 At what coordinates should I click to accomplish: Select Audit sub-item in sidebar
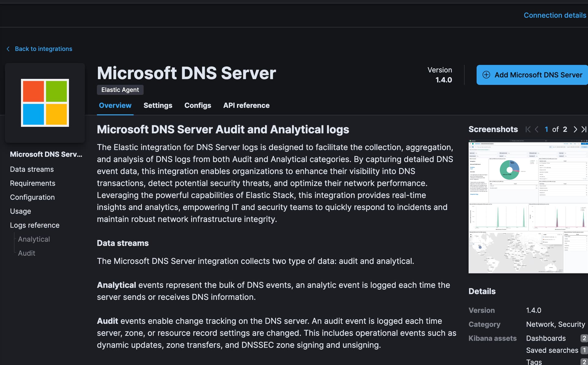26,253
